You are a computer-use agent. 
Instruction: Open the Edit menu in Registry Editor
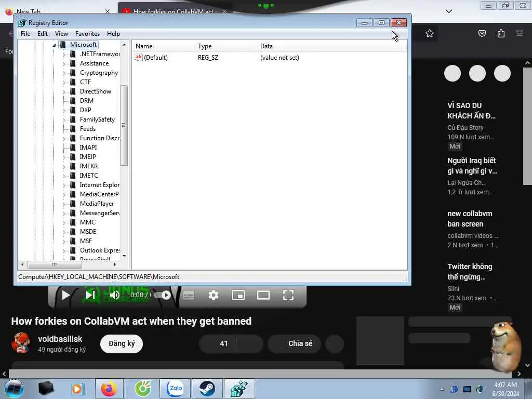43,34
